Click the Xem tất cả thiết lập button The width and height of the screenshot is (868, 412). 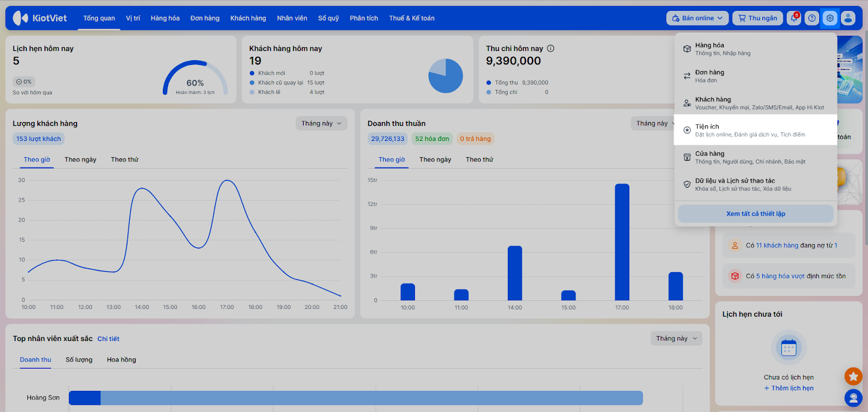(755, 214)
